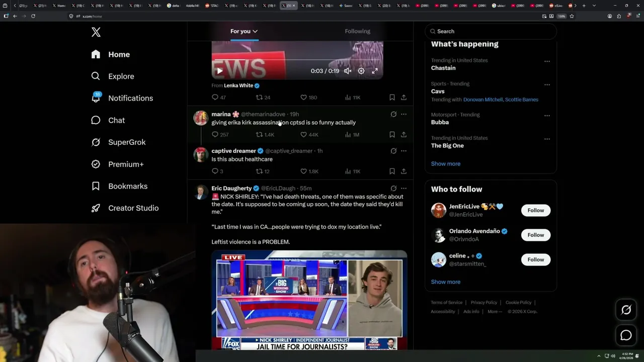Like captive dreamer's post with 1.8K likes
Viewport: 644px width, 362px height.
point(309,171)
